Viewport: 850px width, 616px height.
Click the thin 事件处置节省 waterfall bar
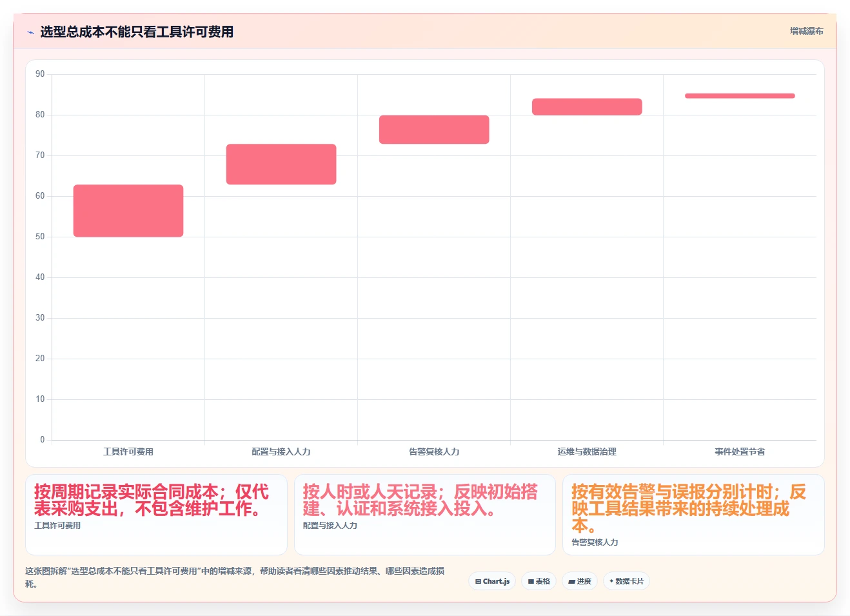click(x=740, y=96)
